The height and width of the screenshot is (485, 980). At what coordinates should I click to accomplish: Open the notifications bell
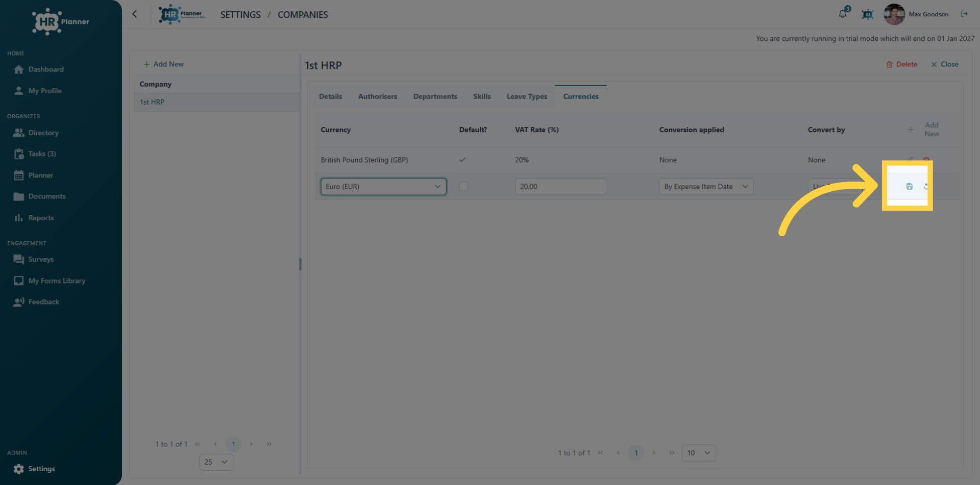[x=843, y=14]
